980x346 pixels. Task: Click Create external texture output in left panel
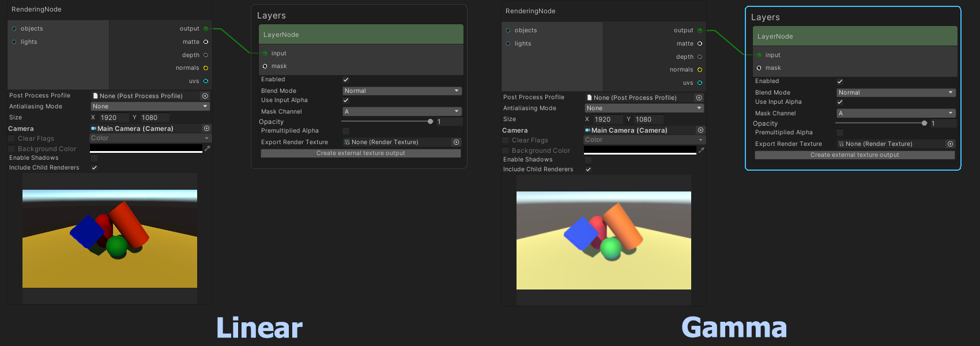361,153
